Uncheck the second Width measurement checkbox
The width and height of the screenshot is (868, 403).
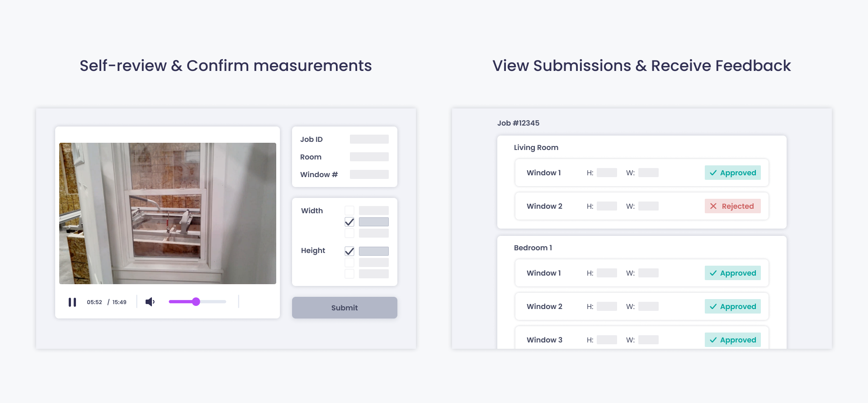coord(349,222)
